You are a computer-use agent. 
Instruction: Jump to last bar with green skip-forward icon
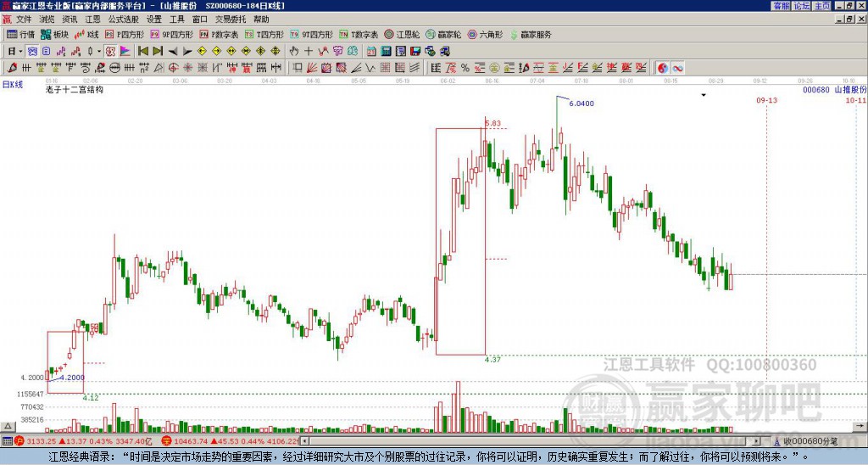158,51
